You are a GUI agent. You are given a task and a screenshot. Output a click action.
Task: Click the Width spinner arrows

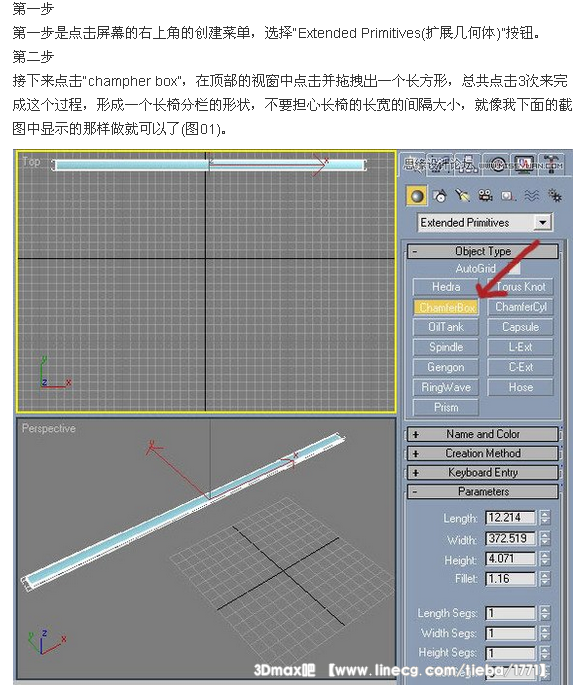[x=544, y=538]
